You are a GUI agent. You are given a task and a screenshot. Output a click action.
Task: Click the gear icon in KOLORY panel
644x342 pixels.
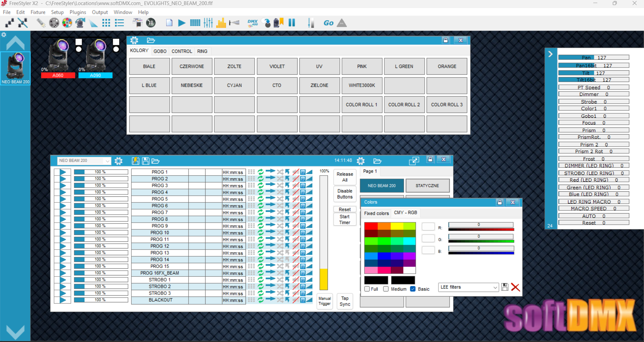pos(134,40)
